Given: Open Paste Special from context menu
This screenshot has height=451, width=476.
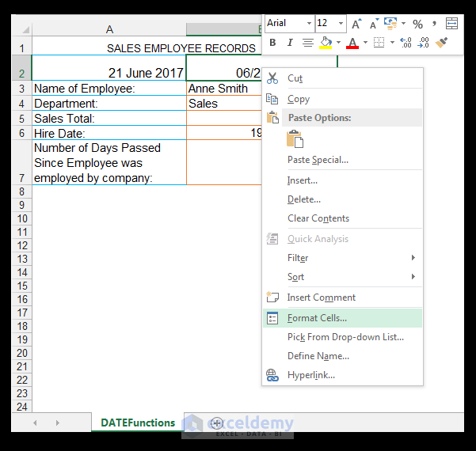Looking at the screenshot, I should (x=342, y=160).
